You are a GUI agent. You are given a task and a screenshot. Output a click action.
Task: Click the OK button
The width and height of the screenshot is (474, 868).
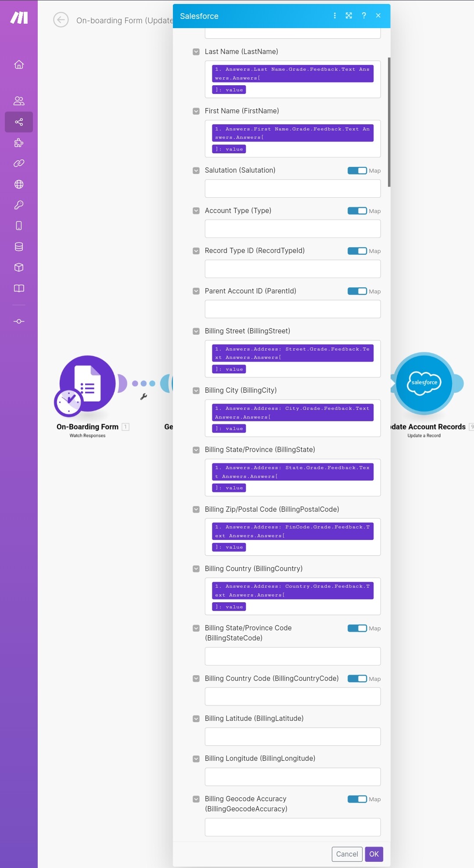point(374,854)
